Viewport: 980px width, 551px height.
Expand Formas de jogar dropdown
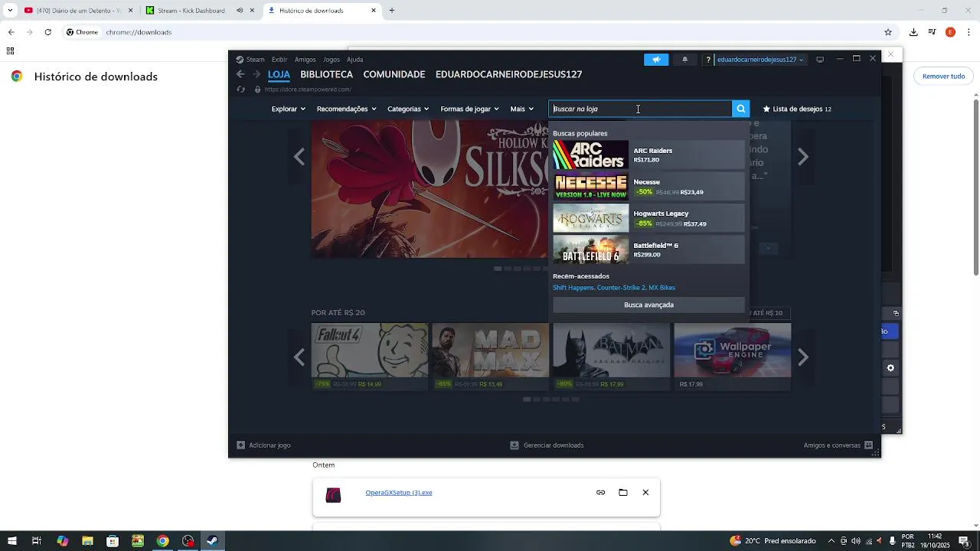coord(469,109)
